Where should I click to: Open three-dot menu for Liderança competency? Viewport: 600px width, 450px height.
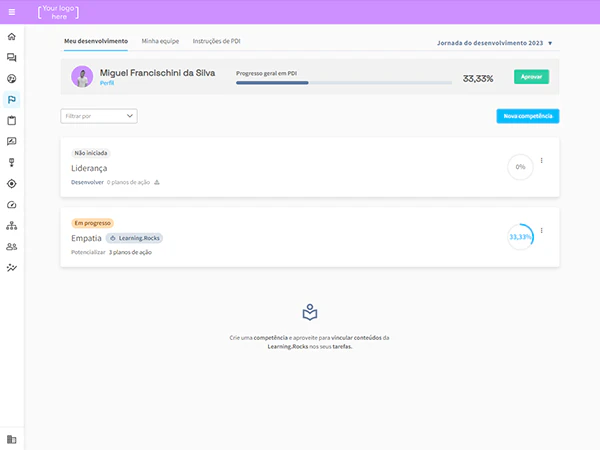[x=542, y=160]
